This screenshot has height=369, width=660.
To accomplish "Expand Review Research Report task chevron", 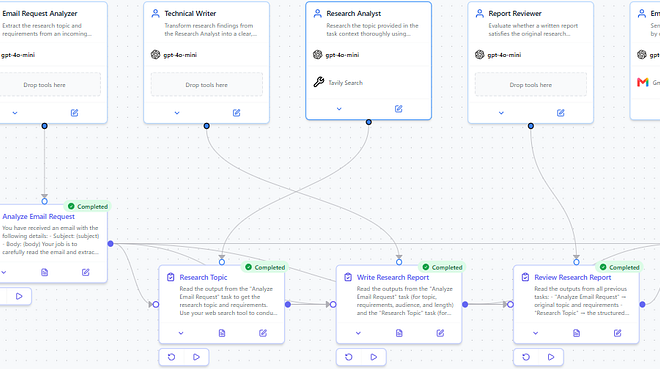I will pos(535,333).
